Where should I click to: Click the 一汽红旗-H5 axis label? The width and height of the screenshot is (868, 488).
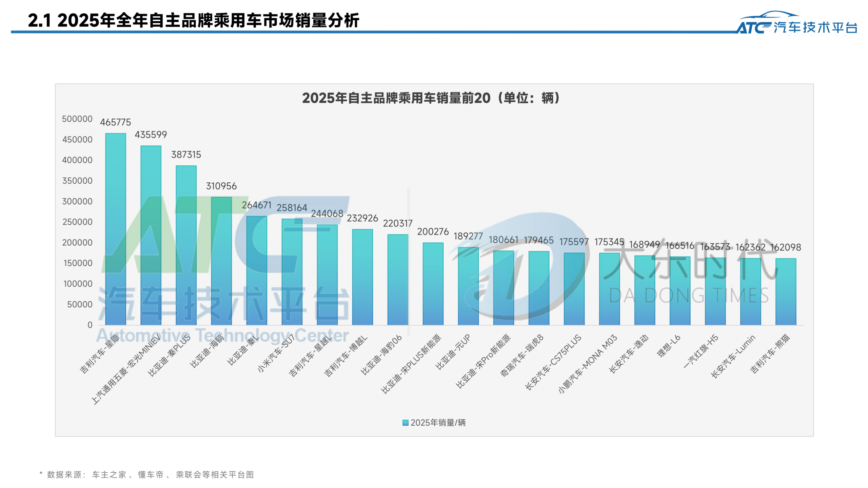[x=701, y=351]
